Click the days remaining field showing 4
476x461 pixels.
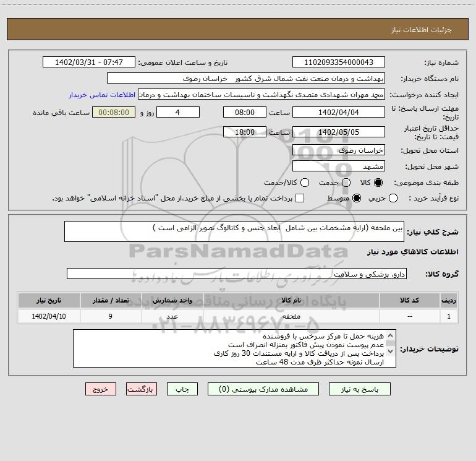tap(178, 112)
